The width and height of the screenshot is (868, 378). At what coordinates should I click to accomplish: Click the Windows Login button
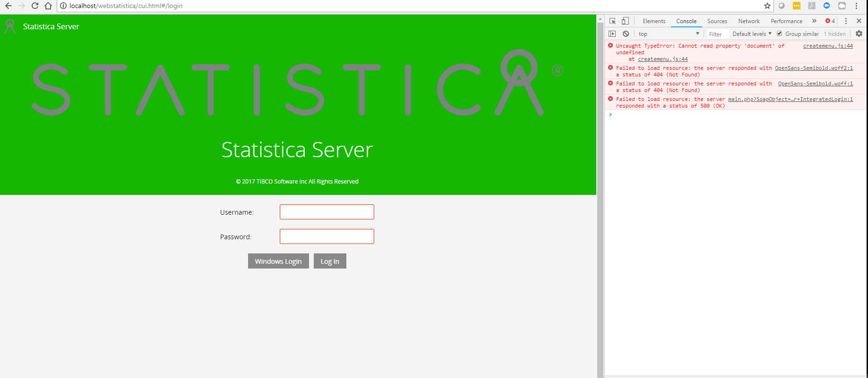pos(278,261)
